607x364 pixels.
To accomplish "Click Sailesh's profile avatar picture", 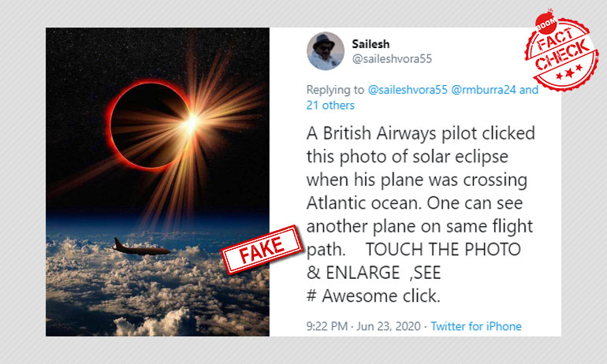I will 325,52.
